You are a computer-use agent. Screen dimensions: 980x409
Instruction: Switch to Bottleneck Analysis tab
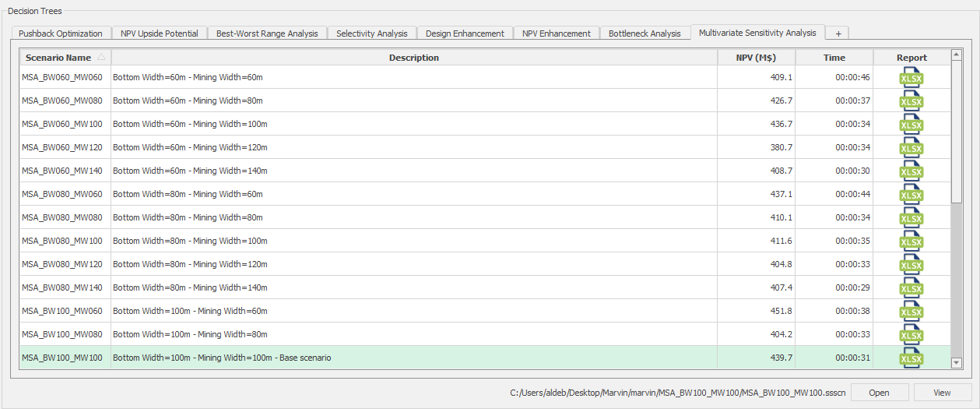pos(644,33)
